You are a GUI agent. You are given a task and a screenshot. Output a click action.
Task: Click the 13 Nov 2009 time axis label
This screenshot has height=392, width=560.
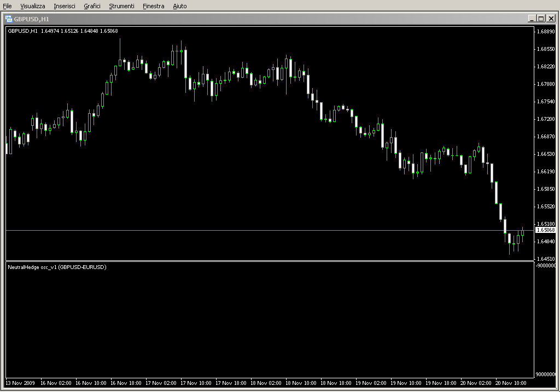pos(20,383)
